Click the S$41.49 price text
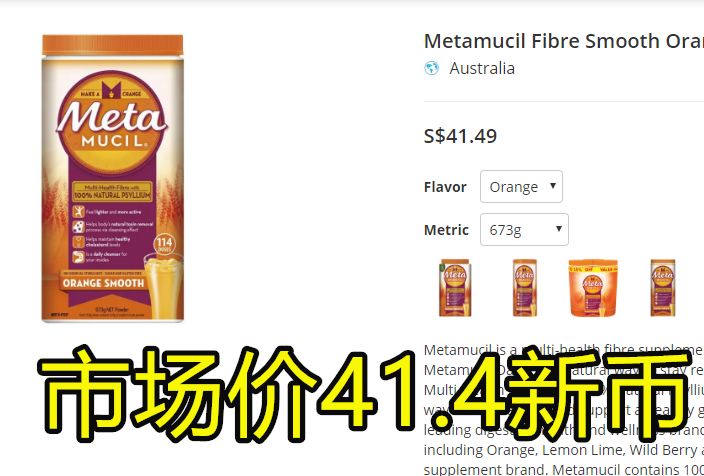The width and height of the screenshot is (704, 476). [x=460, y=136]
